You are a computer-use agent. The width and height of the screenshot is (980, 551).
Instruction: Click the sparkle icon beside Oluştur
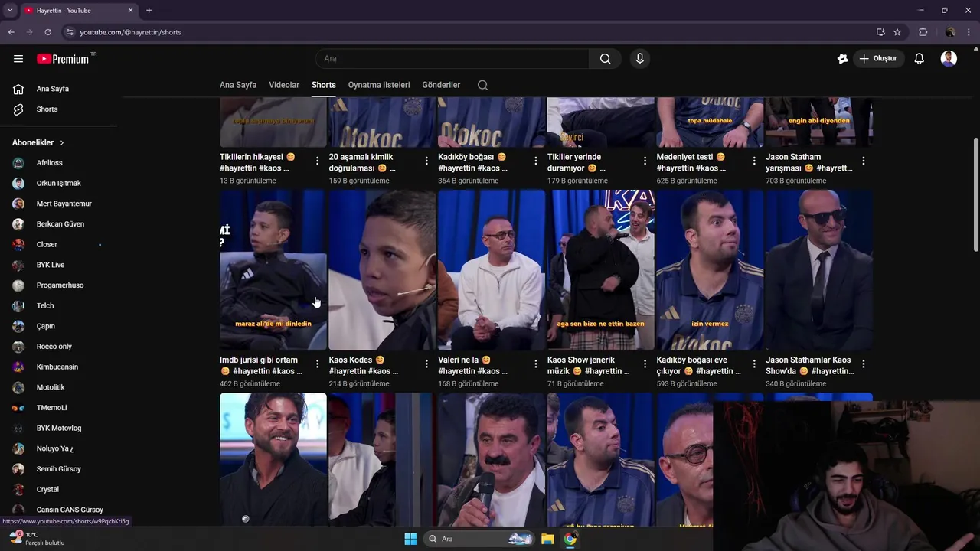[843, 59]
